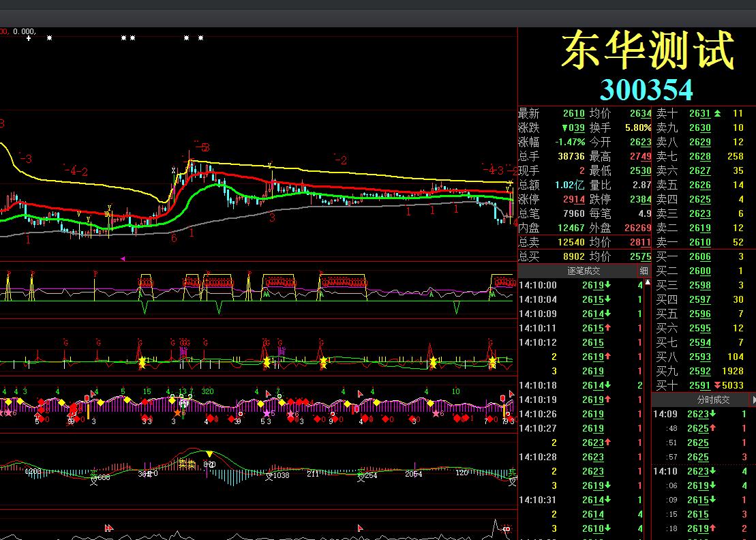Select the 量比 value 2.87
This screenshot has width=756, height=540.
tap(642, 185)
